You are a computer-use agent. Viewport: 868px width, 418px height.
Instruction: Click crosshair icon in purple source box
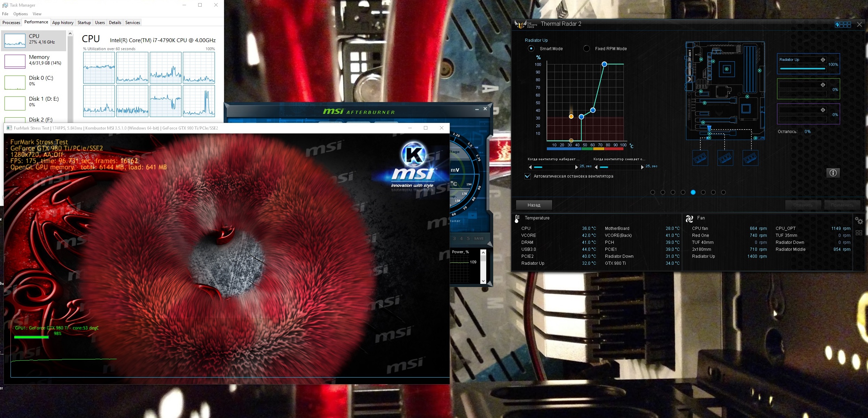click(x=823, y=110)
